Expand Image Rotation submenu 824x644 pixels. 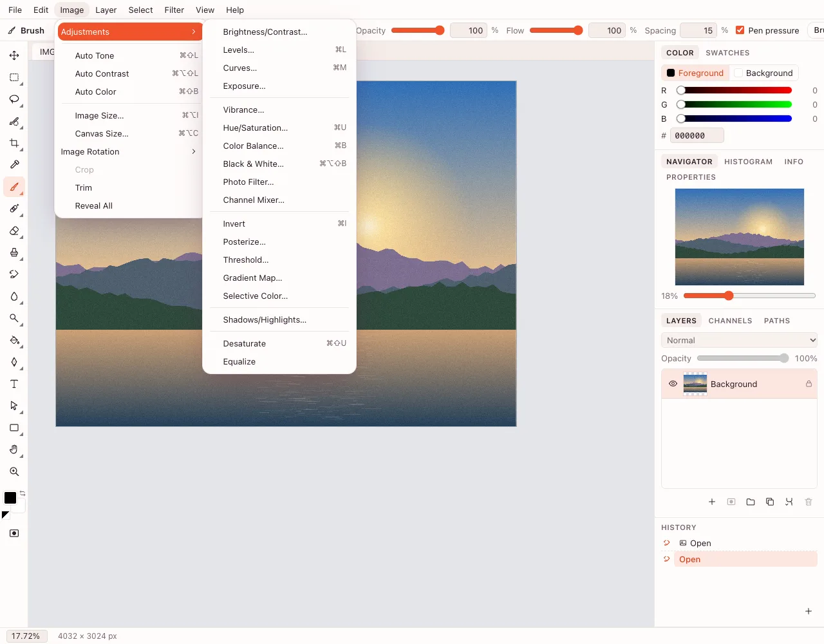coord(129,151)
